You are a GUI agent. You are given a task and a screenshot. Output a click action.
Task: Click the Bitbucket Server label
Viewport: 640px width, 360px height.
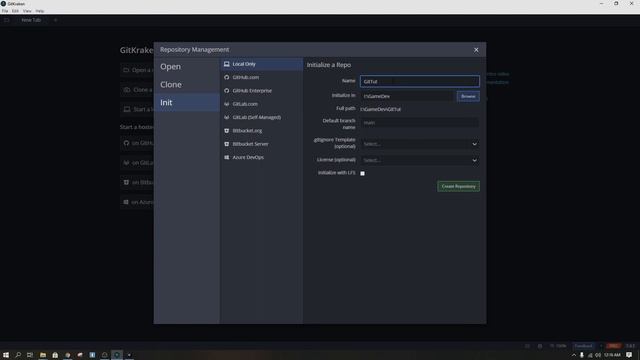pos(251,144)
